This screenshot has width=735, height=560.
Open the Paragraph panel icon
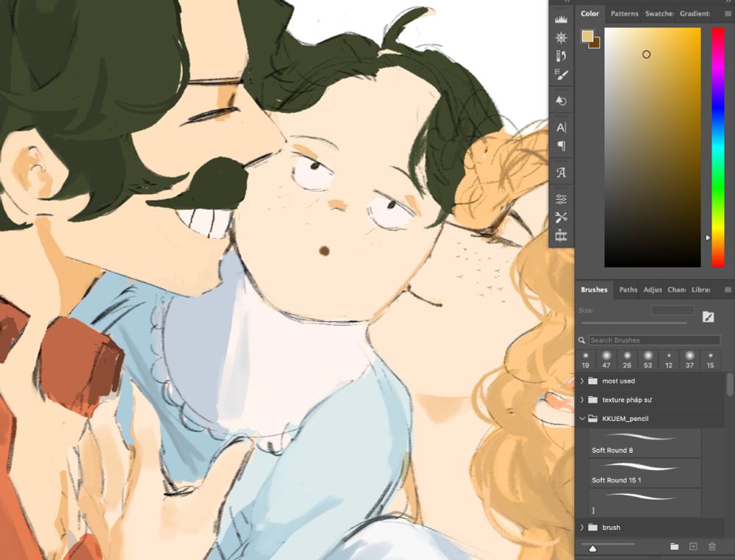pyautogui.click(x=561, y=146)
